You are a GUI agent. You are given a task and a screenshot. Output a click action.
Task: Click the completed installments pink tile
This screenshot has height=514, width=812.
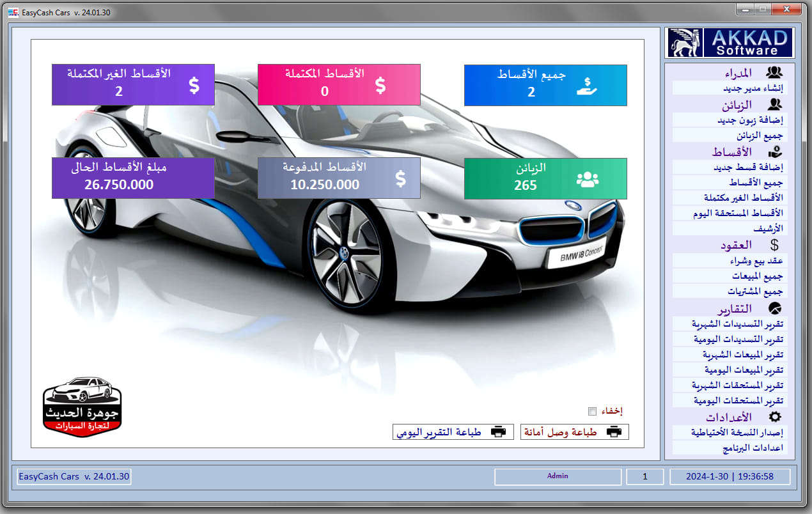tap(338, 84)
